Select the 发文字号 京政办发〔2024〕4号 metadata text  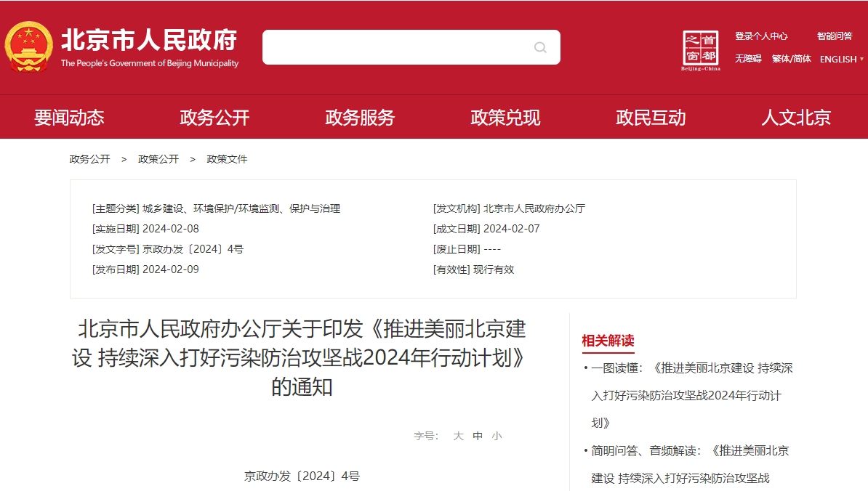168,249
